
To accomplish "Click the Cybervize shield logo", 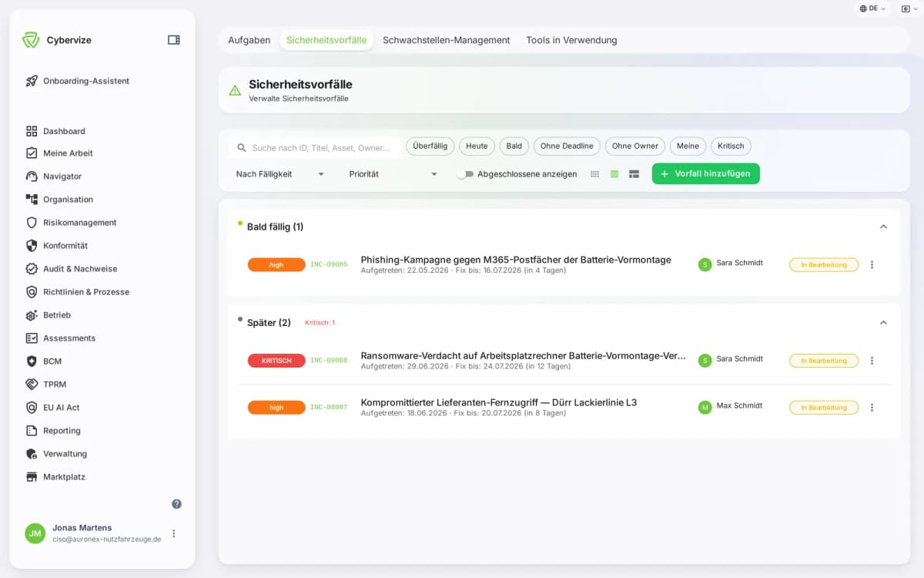I will 31,40.
